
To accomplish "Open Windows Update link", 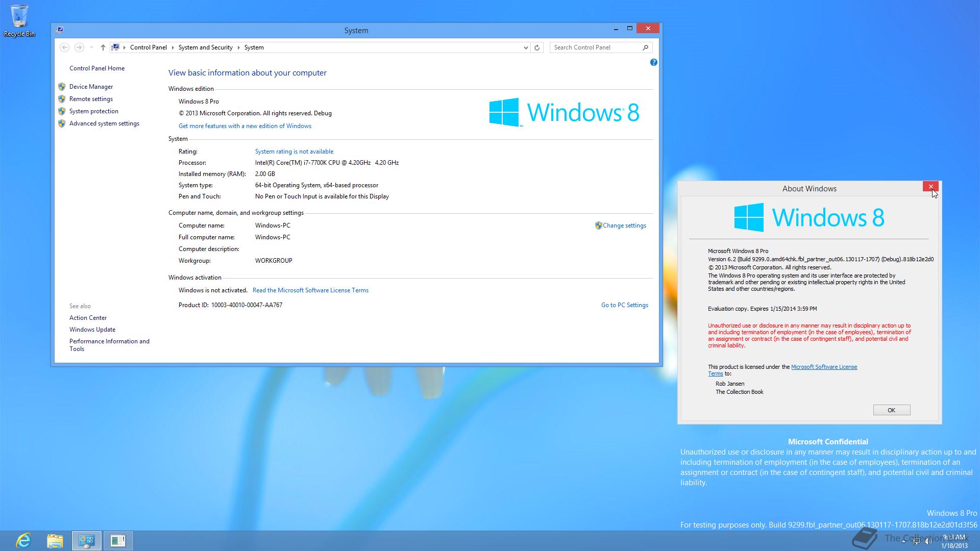I will click(x=92, y=330).
